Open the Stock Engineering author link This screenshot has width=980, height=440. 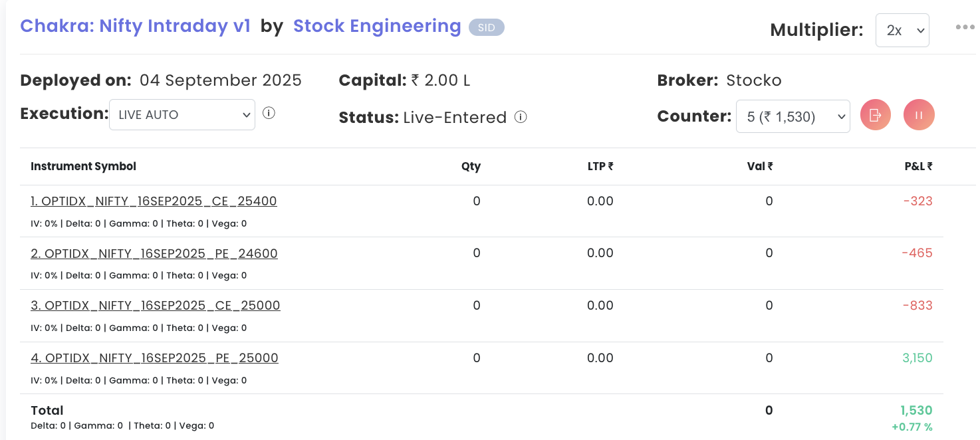377,26
